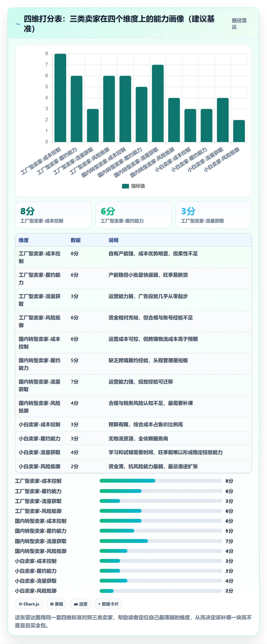Click the chart bar for 工厂型卖家-成本控制

[60, 98]
